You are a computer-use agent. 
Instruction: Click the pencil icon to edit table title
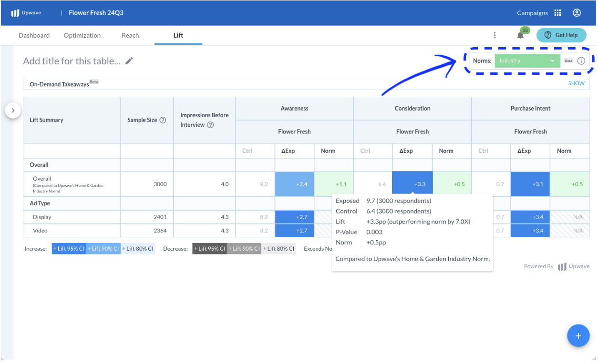point(129,61)
